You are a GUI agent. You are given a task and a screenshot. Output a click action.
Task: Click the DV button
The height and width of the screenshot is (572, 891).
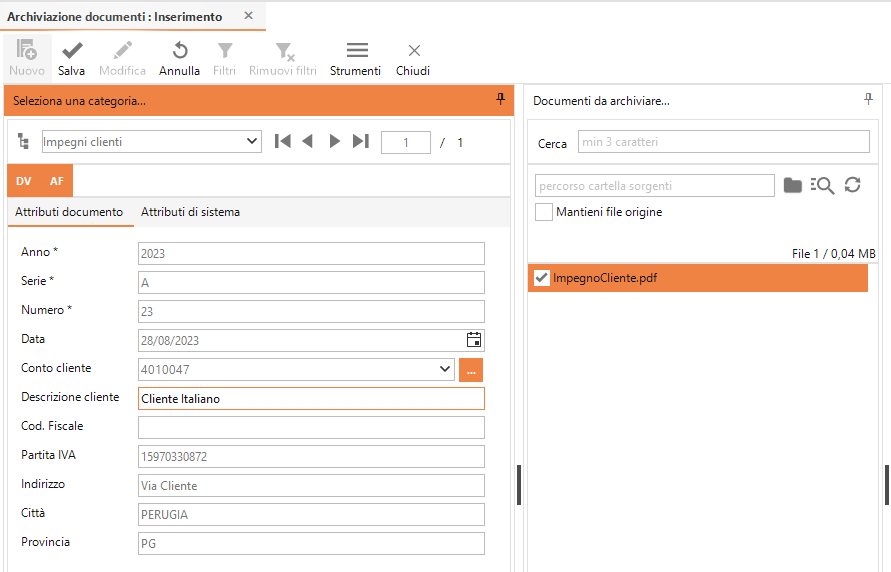[x=23, y=181]
